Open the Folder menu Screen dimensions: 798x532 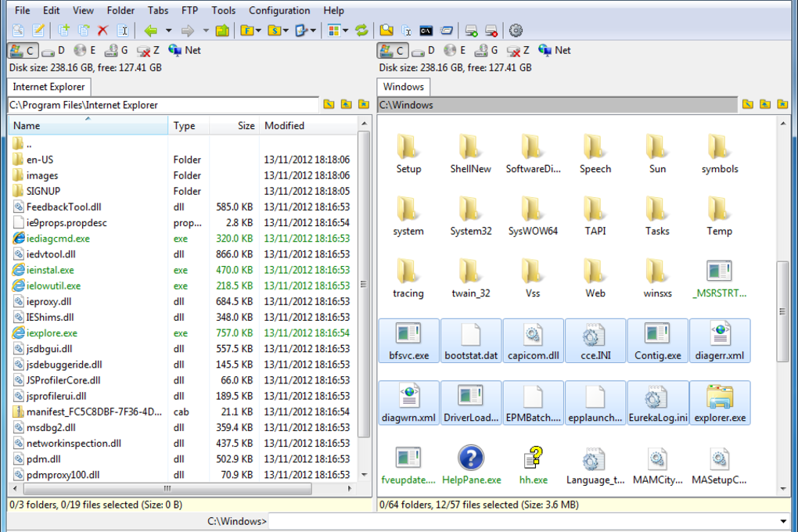[x=120, y=10]
